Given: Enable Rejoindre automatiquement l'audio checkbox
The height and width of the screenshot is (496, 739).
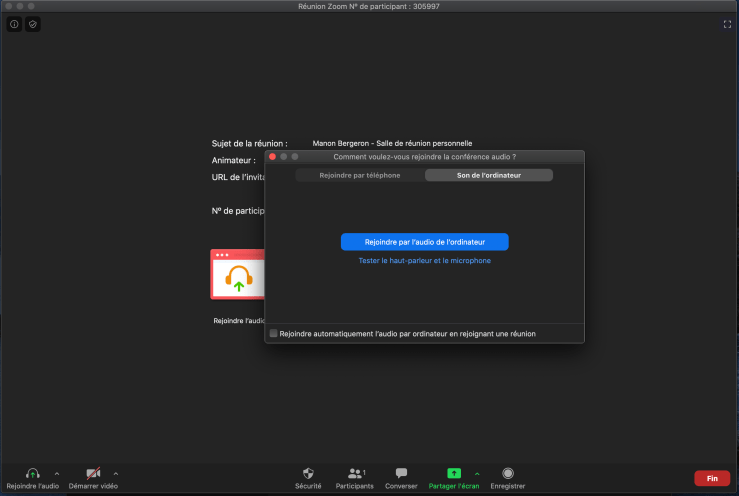Looking at the screenshot, I should click(274, 334).
